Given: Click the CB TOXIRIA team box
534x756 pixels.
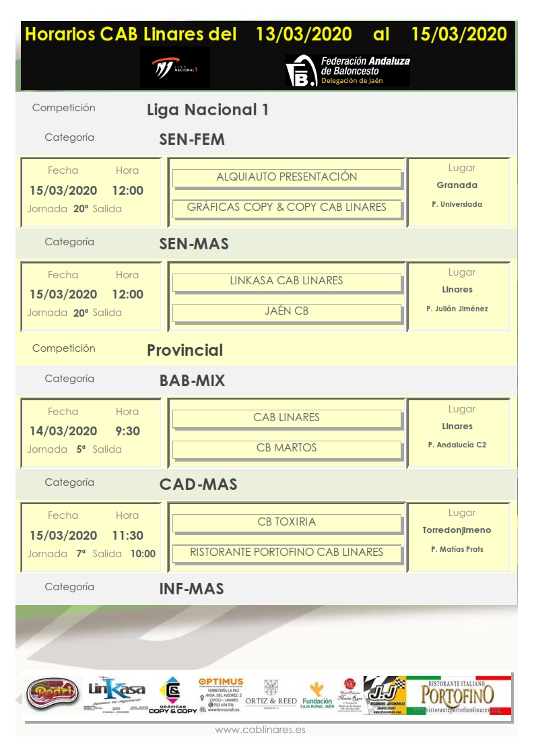Looking at the screenshot, I should coord(287,522).
